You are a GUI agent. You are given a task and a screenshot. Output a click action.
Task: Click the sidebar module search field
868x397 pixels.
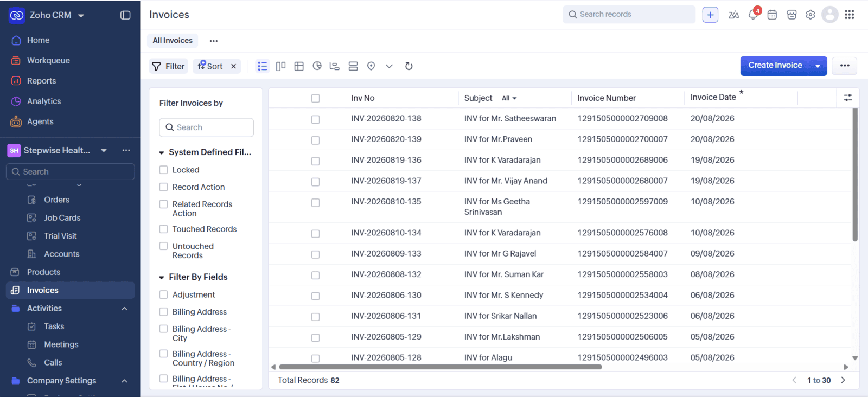(71, 172)
